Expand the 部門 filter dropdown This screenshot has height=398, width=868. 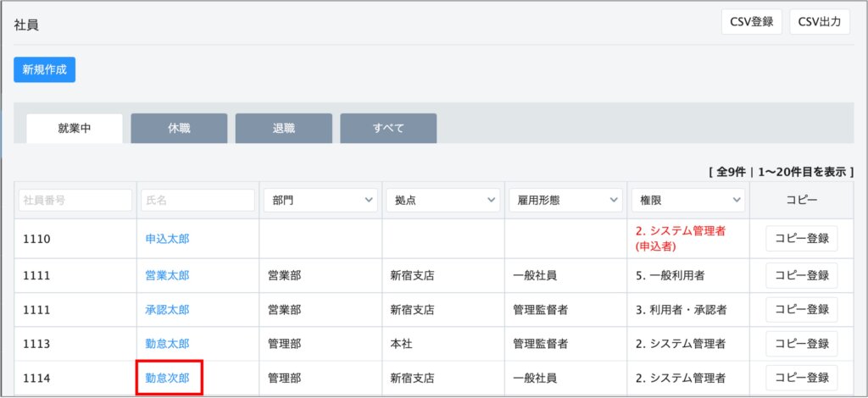point(320,201)
